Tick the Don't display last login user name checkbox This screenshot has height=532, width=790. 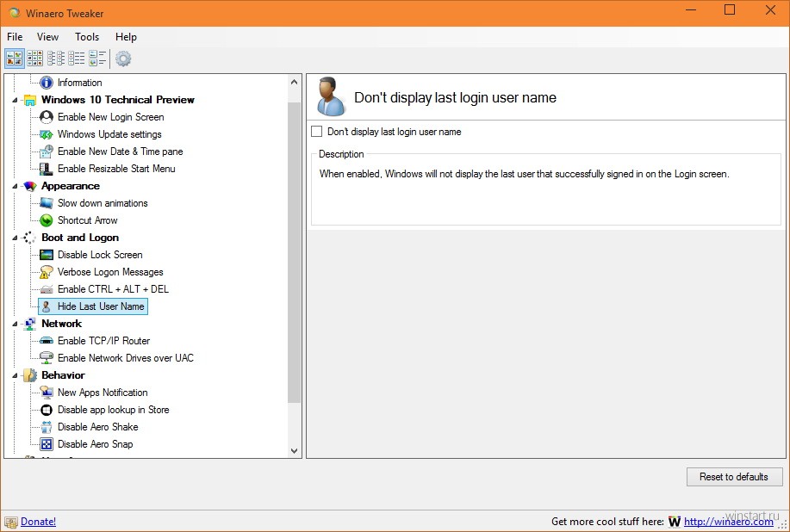pyautogui.click(x=316, y=132)
